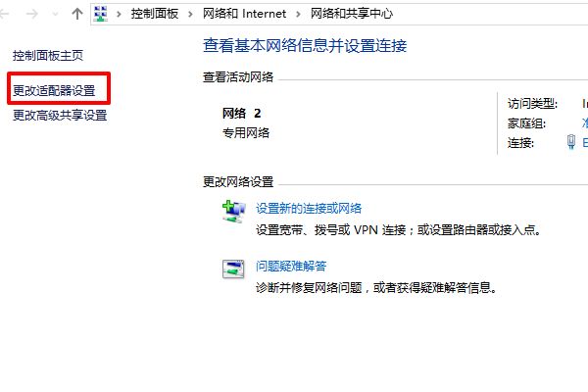The image size is (588, 392).
Task: Open 控制面板主页 link
Action: click(x=48, y=56)
